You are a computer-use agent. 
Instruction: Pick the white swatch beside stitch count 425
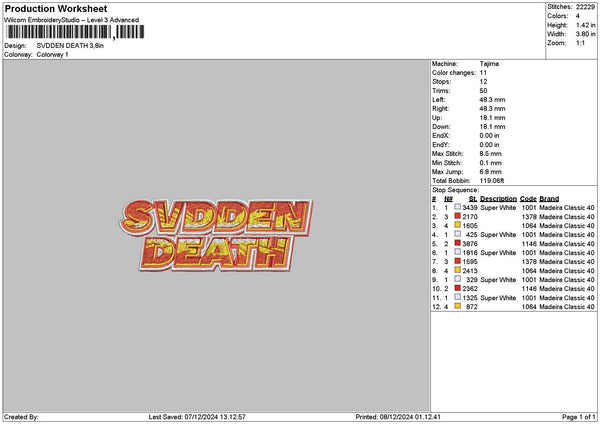click(457, 234)
